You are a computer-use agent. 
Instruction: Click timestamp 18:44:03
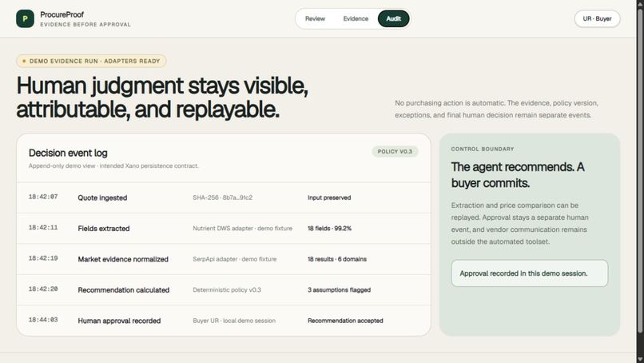pyautogui.click(x=43, y=320)
